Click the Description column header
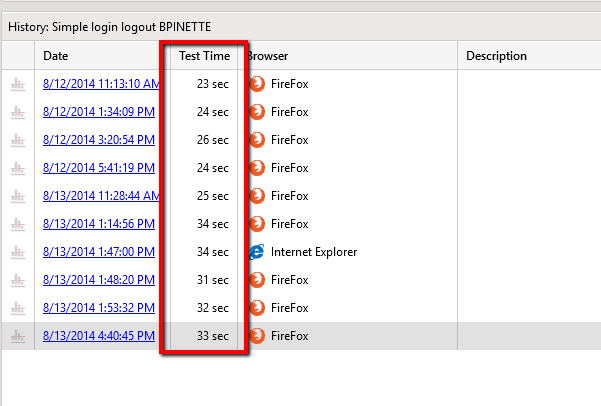The width and height of the screenshot is (601, 406). (x=496, y=56)
